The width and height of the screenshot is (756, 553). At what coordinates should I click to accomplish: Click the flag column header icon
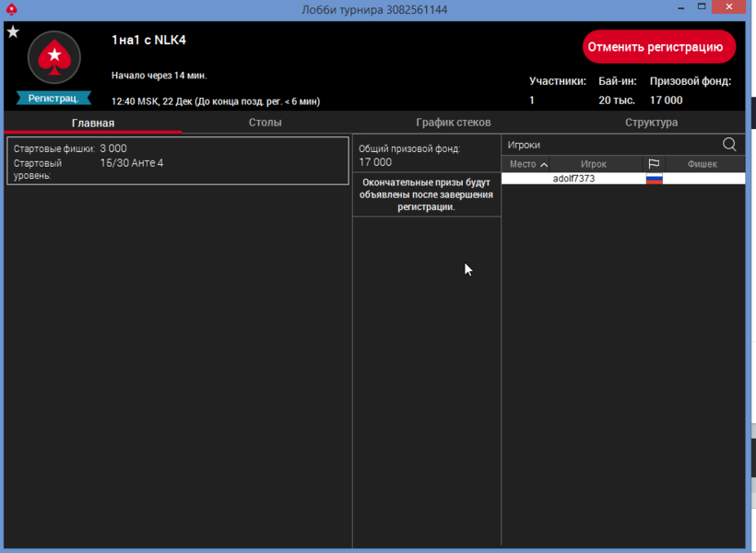pyautogui.click(x=654, y=164)
